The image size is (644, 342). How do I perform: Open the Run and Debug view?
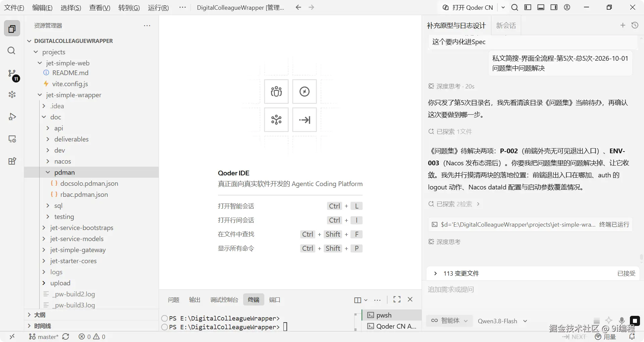(12, 117)
